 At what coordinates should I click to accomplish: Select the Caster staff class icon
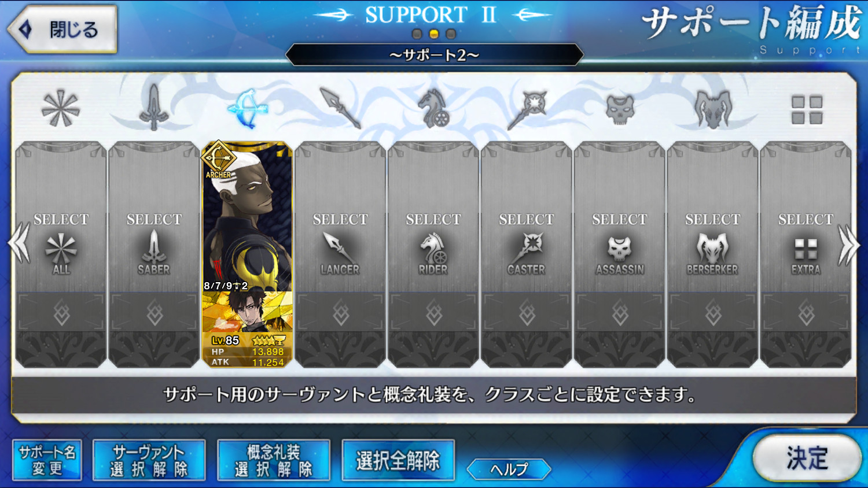click(527, 109)
